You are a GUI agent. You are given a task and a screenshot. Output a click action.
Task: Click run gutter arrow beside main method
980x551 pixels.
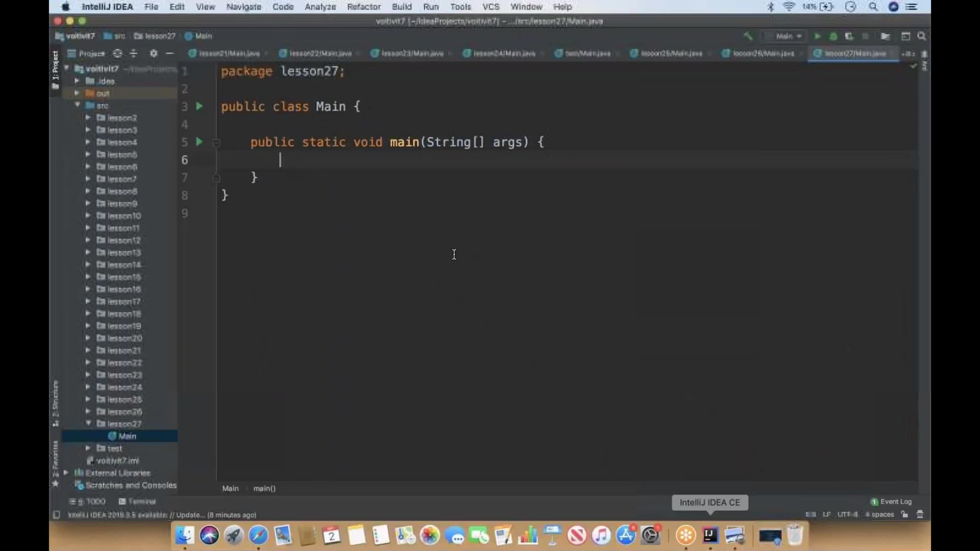click(x=199, y=142)
